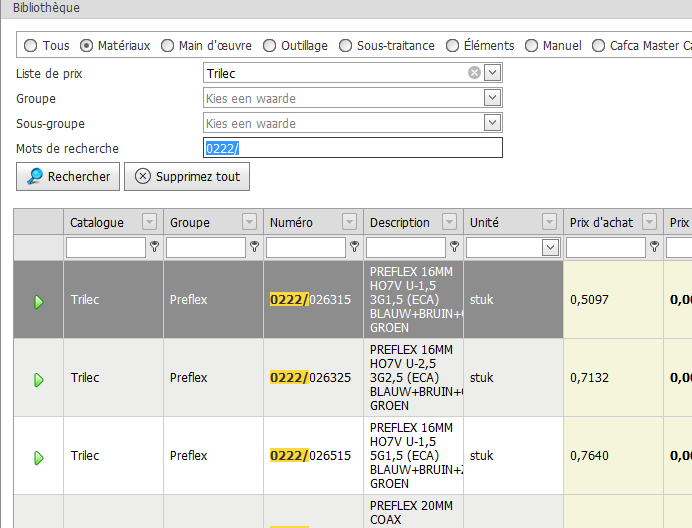This screenshot has width=692, height=528.
Task: Open Groupe column header menu arrow
Action: coord(249,222)
